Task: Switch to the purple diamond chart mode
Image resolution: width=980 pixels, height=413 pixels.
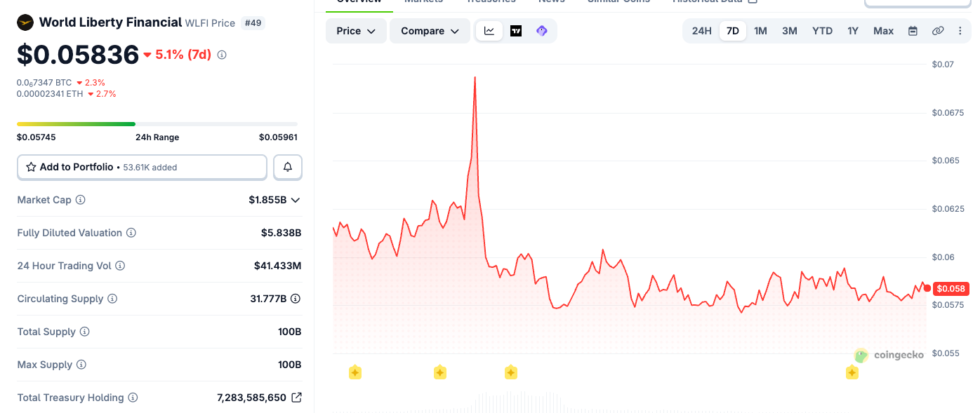Action: click(x=542, y=31)
